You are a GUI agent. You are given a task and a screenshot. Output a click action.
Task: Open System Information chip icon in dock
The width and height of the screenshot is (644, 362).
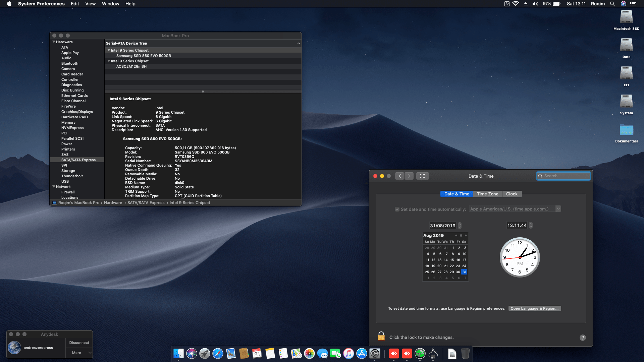433,353
